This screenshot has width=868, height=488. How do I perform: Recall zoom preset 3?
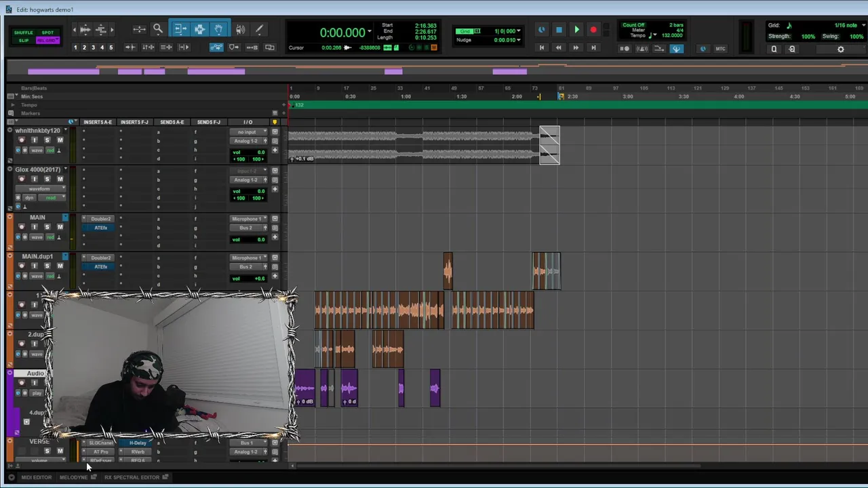94,47
